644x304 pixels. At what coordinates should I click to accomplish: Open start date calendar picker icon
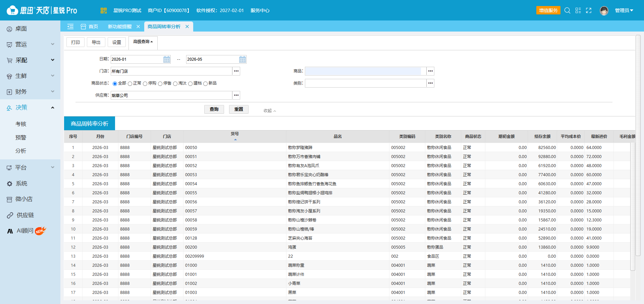click(x=167, y=59)
